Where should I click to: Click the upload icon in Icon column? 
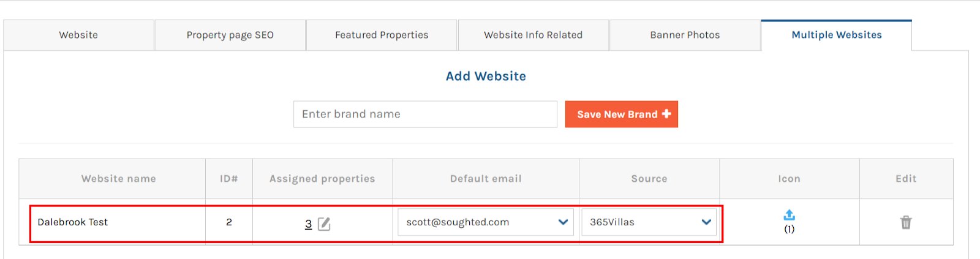pos(789,215)
